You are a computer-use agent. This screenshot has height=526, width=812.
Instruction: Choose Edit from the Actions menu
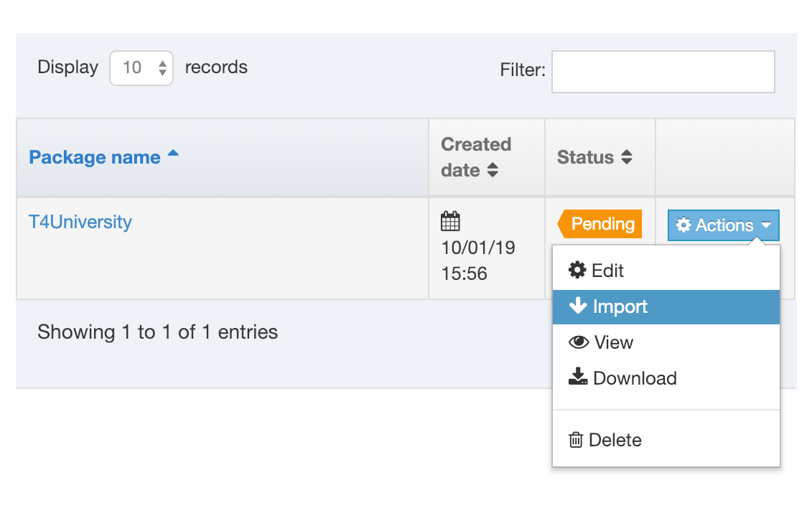(607, 271)
